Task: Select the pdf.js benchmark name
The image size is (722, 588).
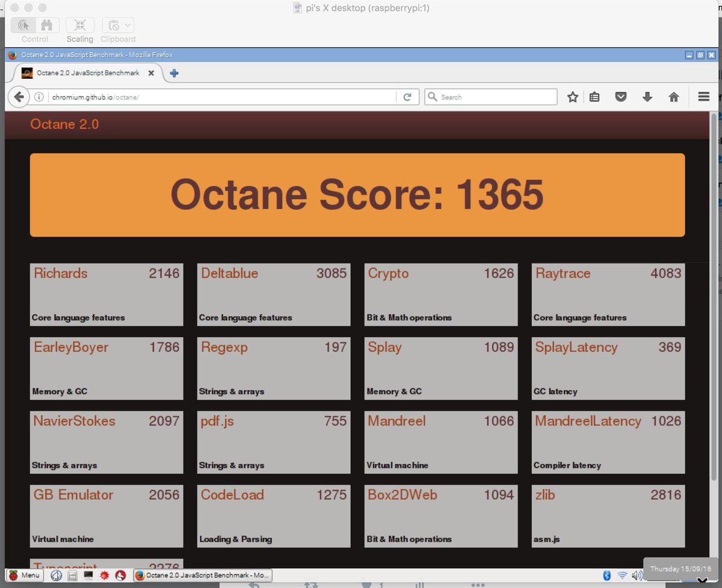Action: point(217,421)
